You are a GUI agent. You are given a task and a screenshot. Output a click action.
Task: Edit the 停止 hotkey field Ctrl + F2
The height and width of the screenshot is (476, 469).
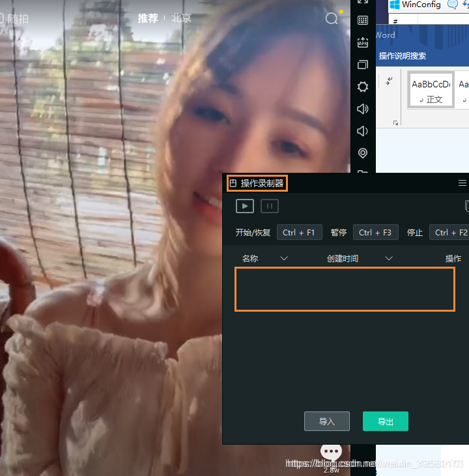449,233
